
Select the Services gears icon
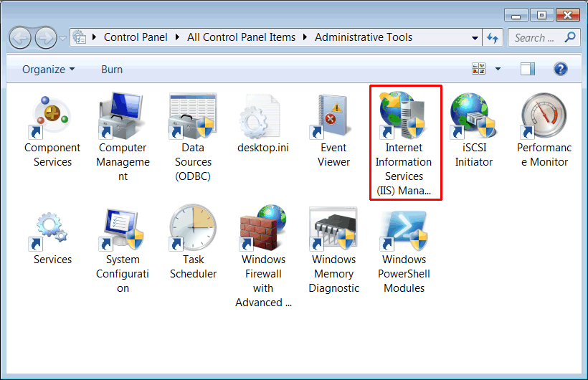(x=48, y=231)
